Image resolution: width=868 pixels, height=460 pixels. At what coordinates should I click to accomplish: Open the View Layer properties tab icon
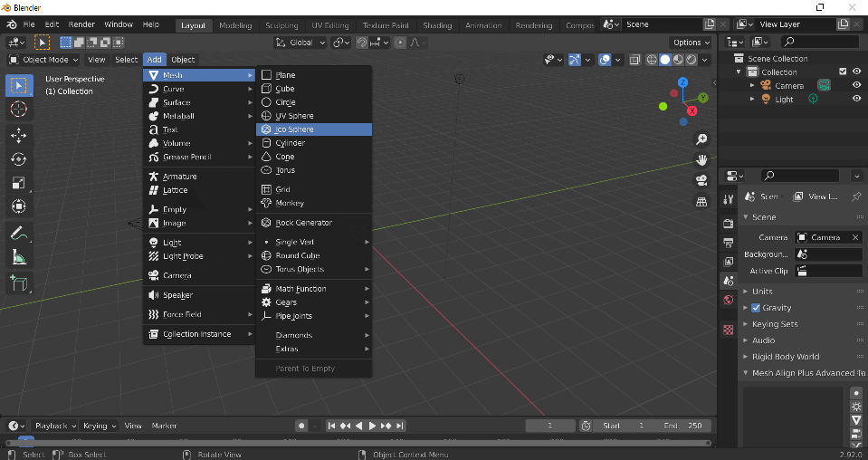click(729, 262)
